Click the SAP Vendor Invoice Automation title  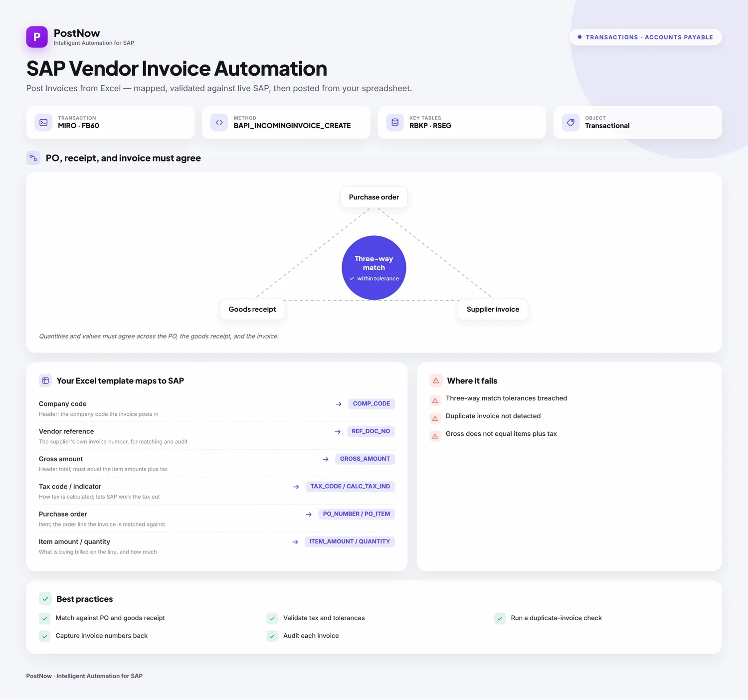(177, 69)
